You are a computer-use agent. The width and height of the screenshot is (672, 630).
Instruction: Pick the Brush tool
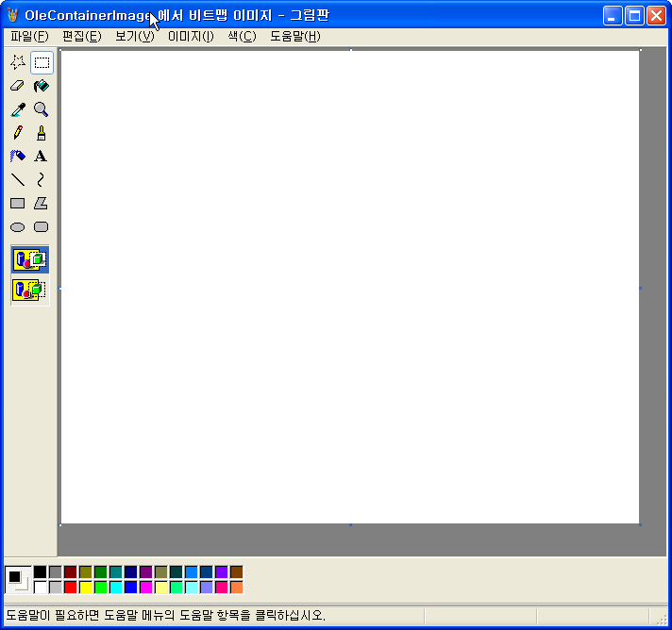pyautogui.click(x=42, y=133)
